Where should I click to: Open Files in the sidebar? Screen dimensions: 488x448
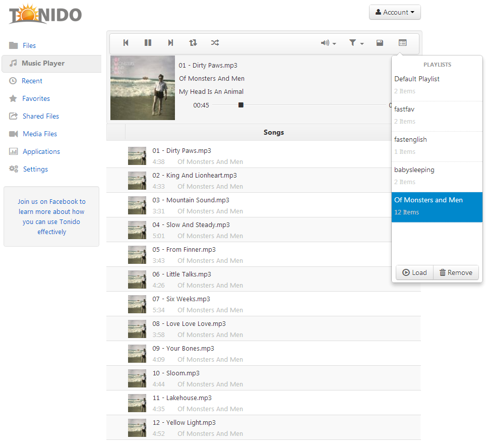(29, 45)
